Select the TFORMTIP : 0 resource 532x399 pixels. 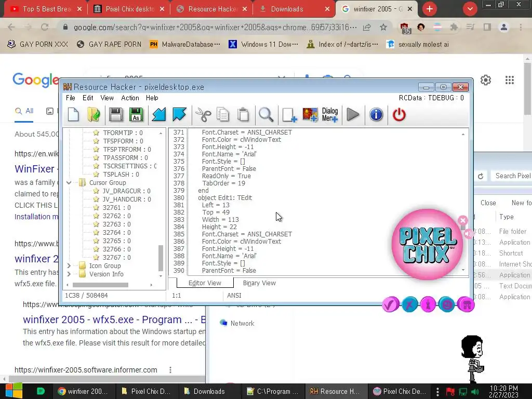(x=123, y=132)
